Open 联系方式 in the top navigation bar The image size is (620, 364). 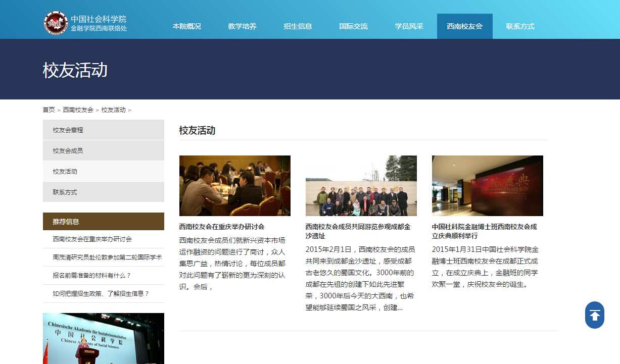click(x=520, y=26)
